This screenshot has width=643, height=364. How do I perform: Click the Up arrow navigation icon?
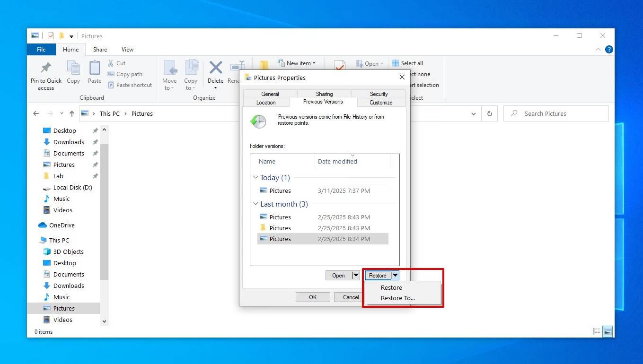(x=72, y=113)
